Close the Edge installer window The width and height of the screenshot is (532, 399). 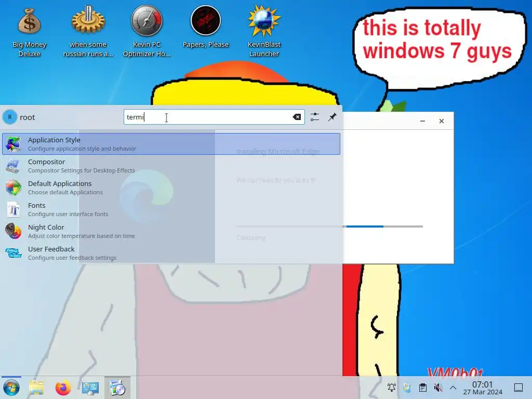pos(442,121)
